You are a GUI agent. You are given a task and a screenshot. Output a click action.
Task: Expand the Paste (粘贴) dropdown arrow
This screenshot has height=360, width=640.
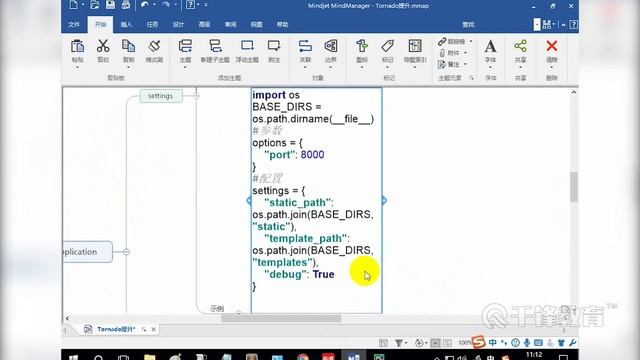77,67
